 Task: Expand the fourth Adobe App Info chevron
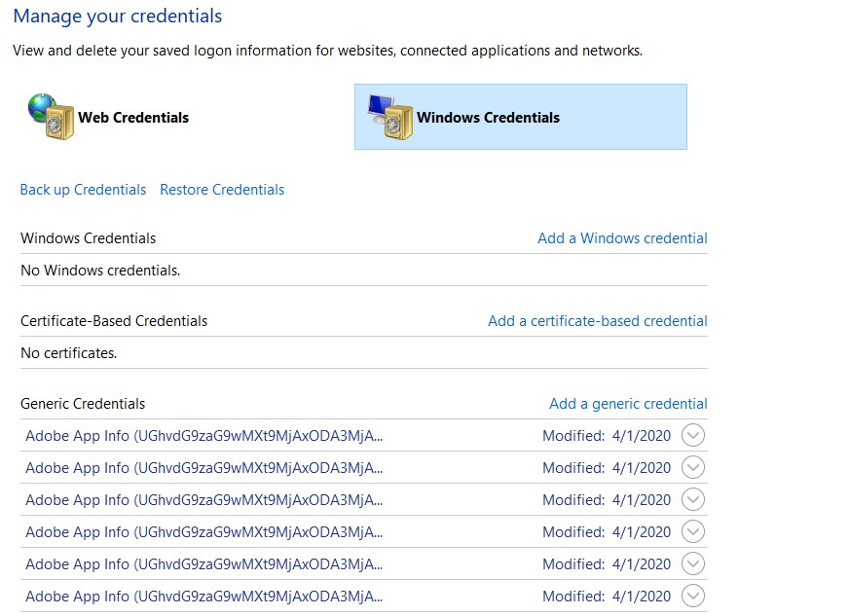(x=693, y=532)
